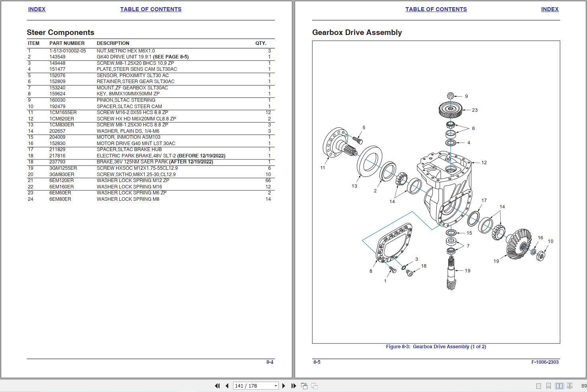
Task: Click GK40 DRIVE UNIT 19.9:1 row description
Action: coord(142,57)
